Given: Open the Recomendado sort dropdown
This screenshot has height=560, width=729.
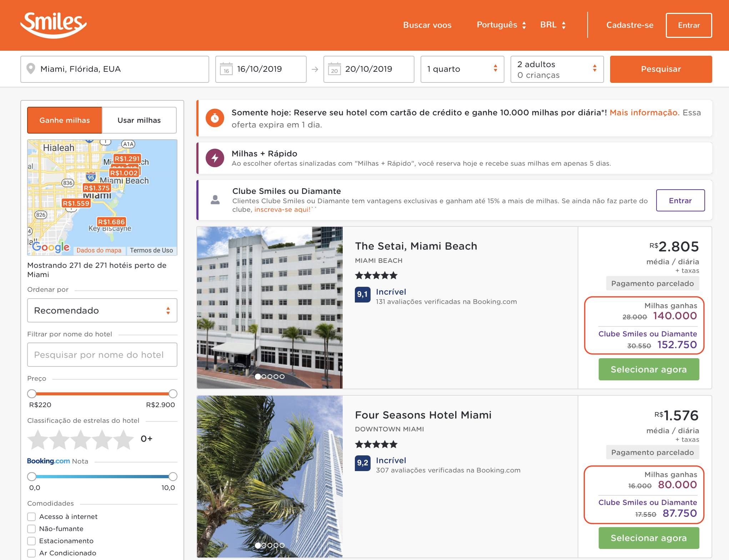Looking at the screenshot, I should pos(102,310).
